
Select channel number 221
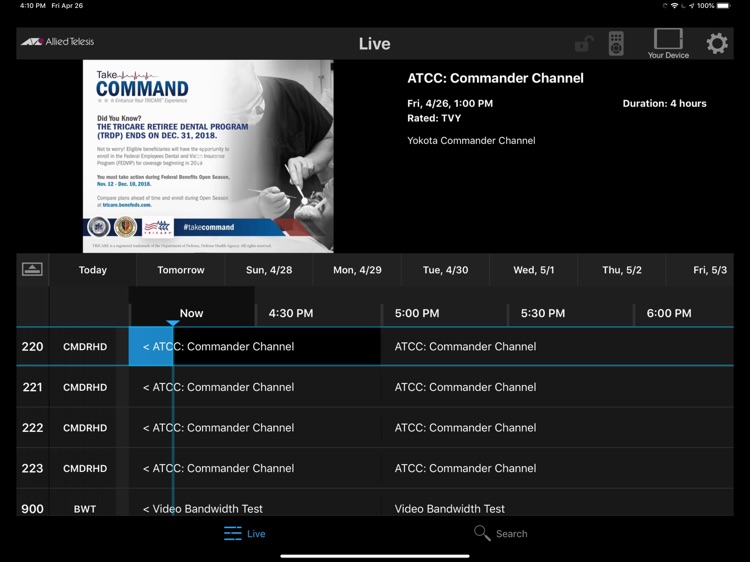coord(33,387)
